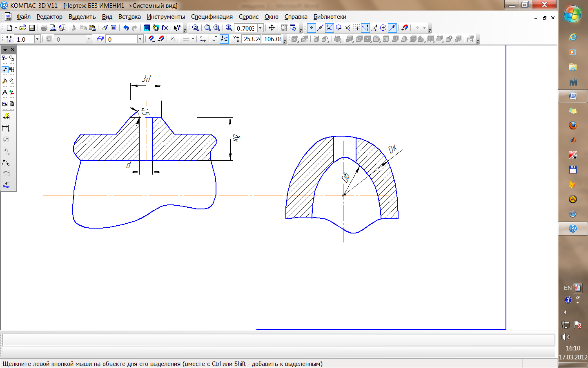588x368 pixels.
Task: Click the X coordinate field showing 253.24
Action: click(252, 39)
